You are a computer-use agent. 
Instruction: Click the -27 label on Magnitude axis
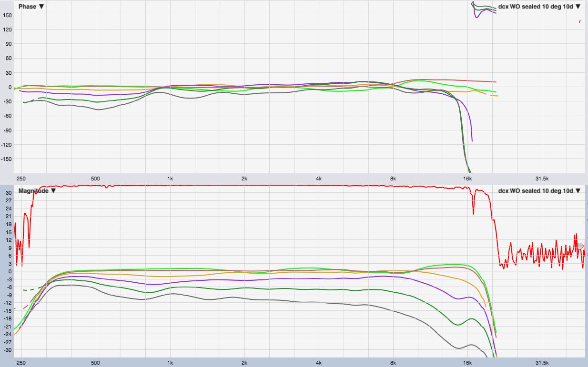pyautogui.click(x=7, y=342)
